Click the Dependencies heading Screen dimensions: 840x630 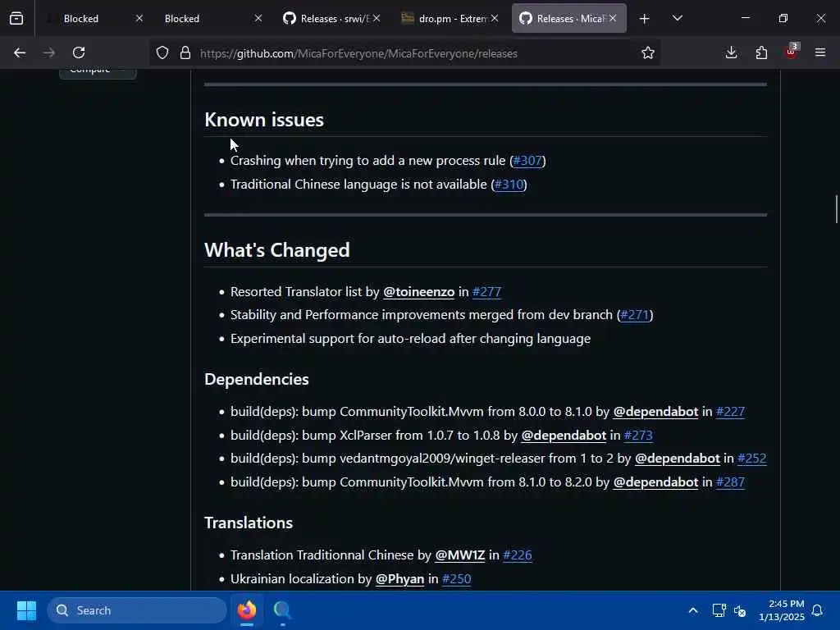point(257,379)
